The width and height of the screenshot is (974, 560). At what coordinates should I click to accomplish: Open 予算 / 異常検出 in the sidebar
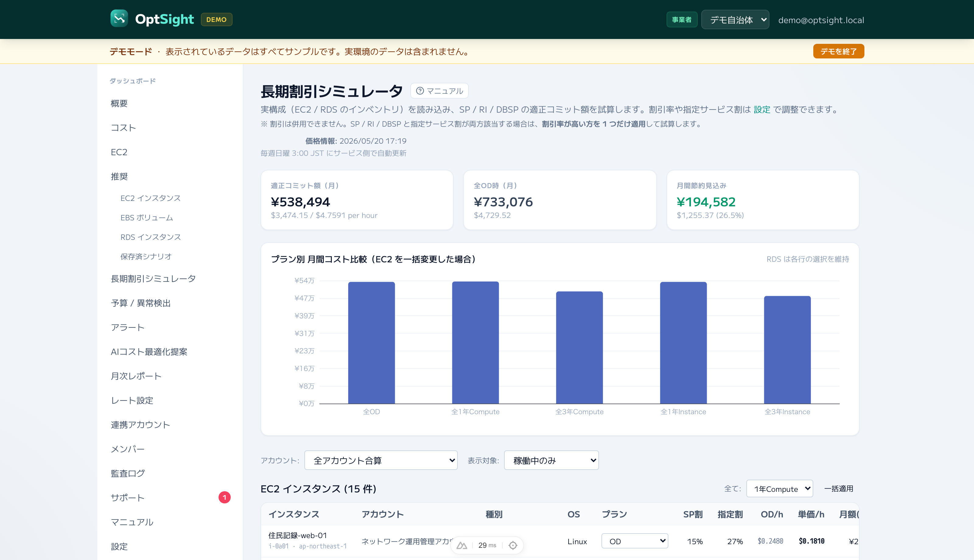[141, 303]
